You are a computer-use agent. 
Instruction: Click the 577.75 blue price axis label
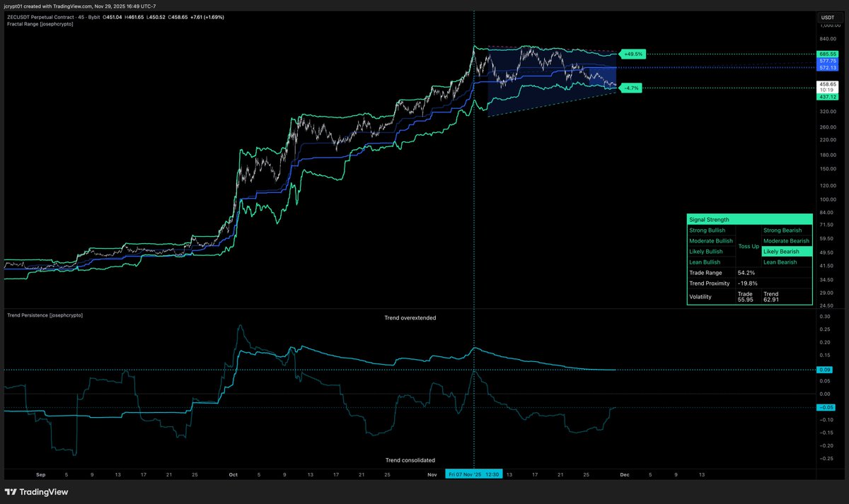(x=828, y=61)
